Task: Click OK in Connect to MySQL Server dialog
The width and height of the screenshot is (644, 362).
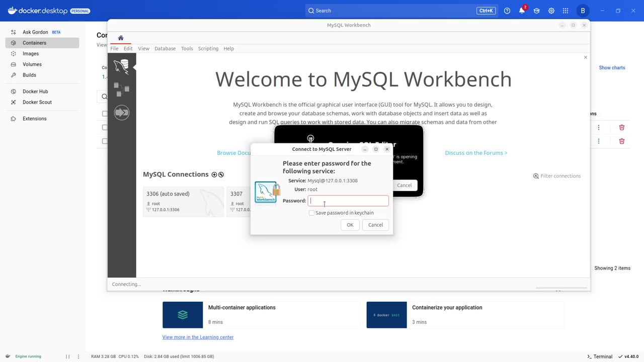Action: [x=350, y=225]
